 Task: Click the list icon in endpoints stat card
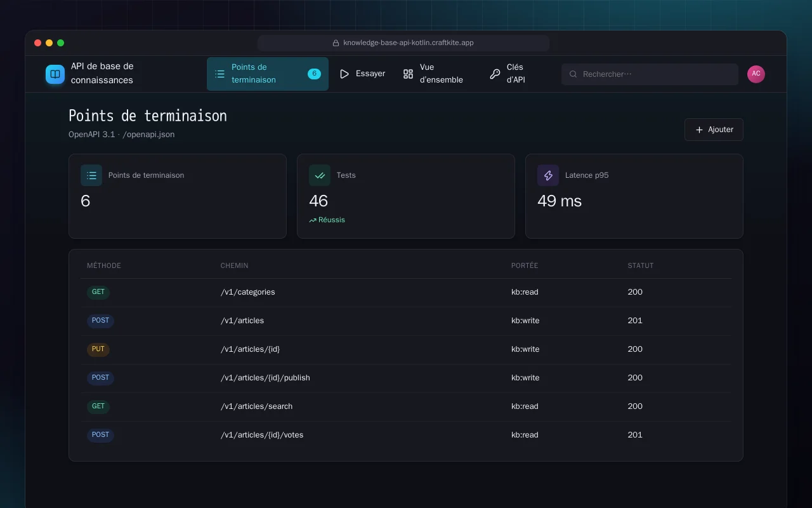91,175
